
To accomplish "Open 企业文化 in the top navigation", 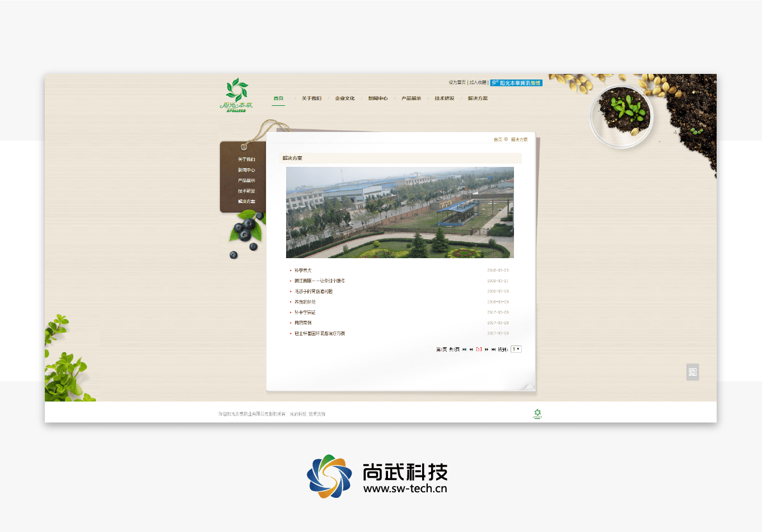I will pyautogui.click(x=345, y=99).
